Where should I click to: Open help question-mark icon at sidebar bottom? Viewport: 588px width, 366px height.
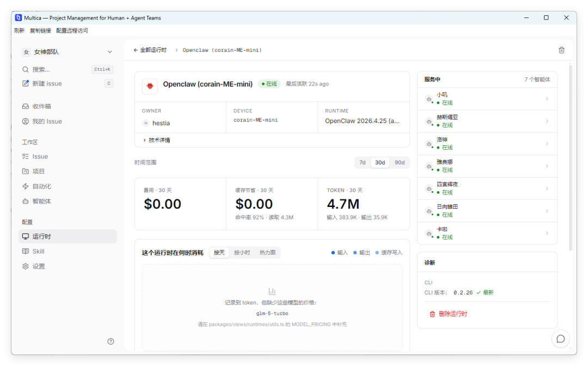111,341
